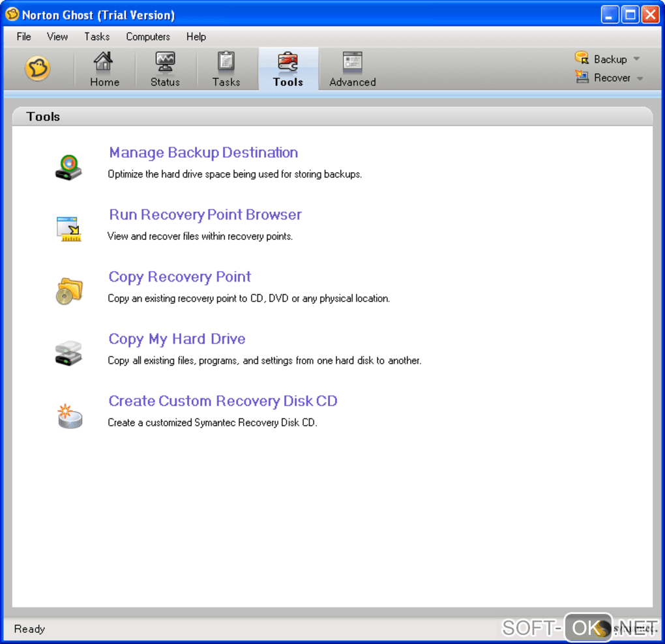
Task: Start the Copy My Hard Drive link
Action: pos(177,339)
